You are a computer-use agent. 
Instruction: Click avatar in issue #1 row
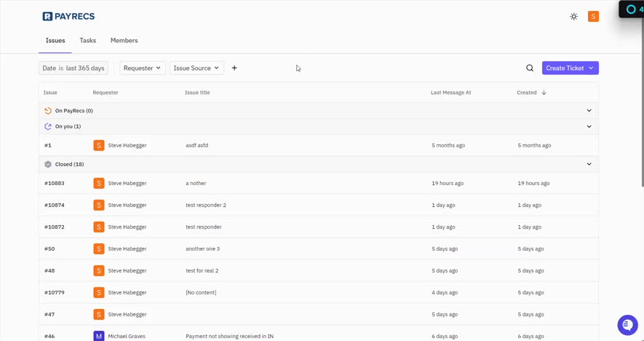click(x=98, y=145)
